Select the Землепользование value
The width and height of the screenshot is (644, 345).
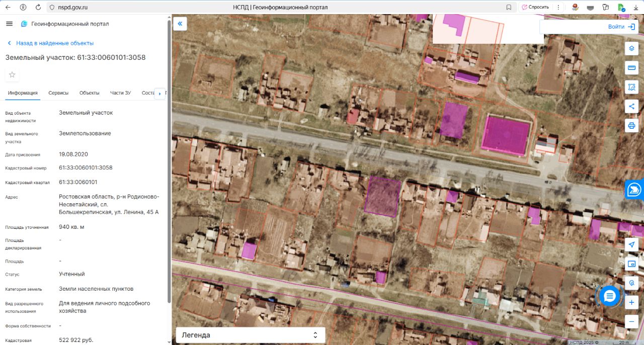tap(85, 133)
